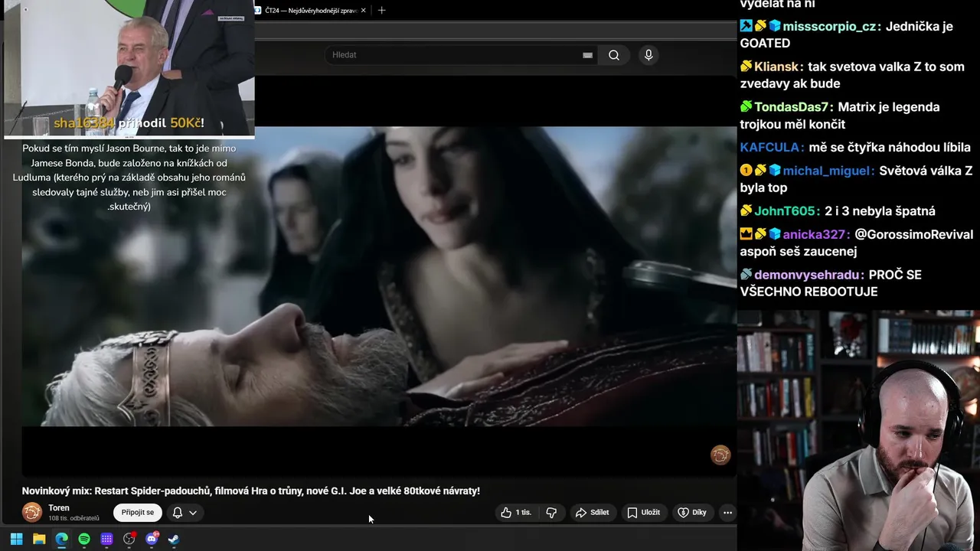Click the YouTube search magnifier button

pos(614,55)
